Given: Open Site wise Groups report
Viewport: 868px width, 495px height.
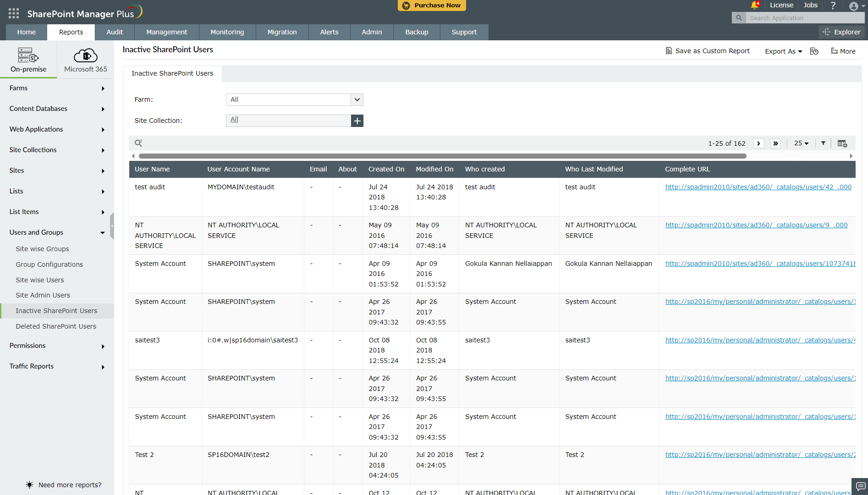Looking at the screenshot, I should pyautogui.click(x=42, y=249).
